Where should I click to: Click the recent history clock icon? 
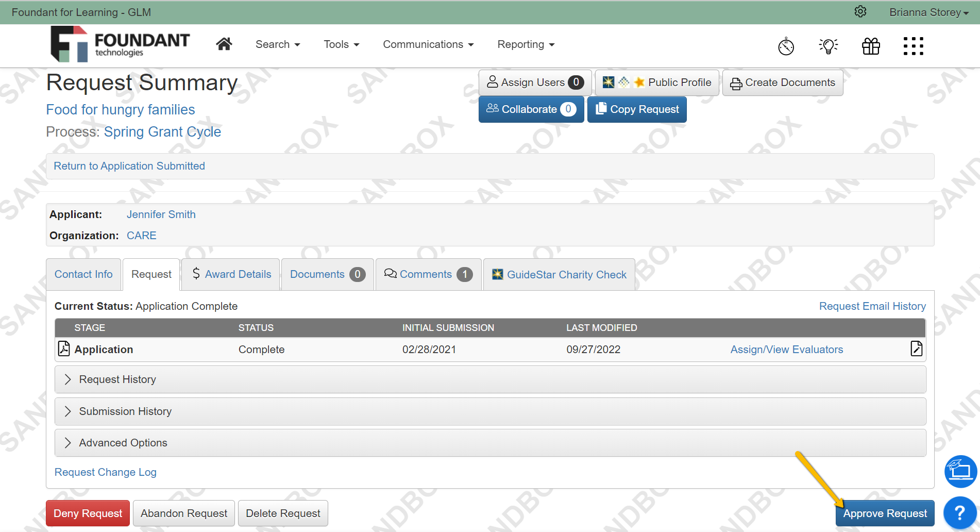coord(786,46)
